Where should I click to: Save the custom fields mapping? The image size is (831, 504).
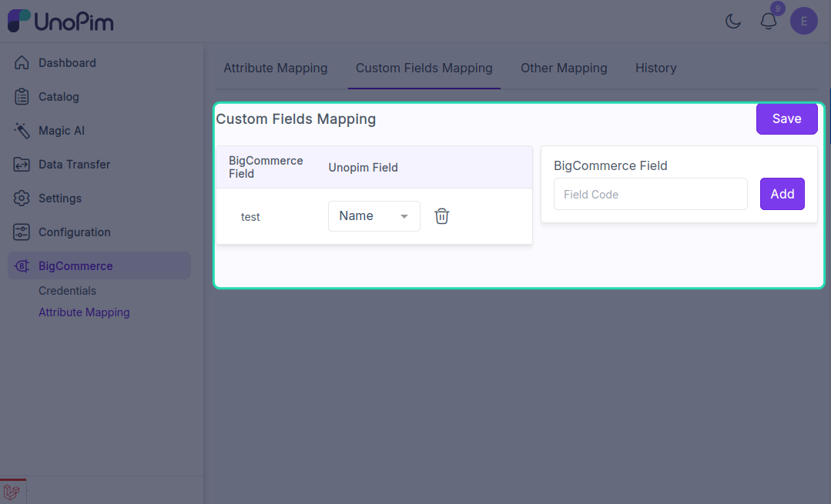click(786, 118)
